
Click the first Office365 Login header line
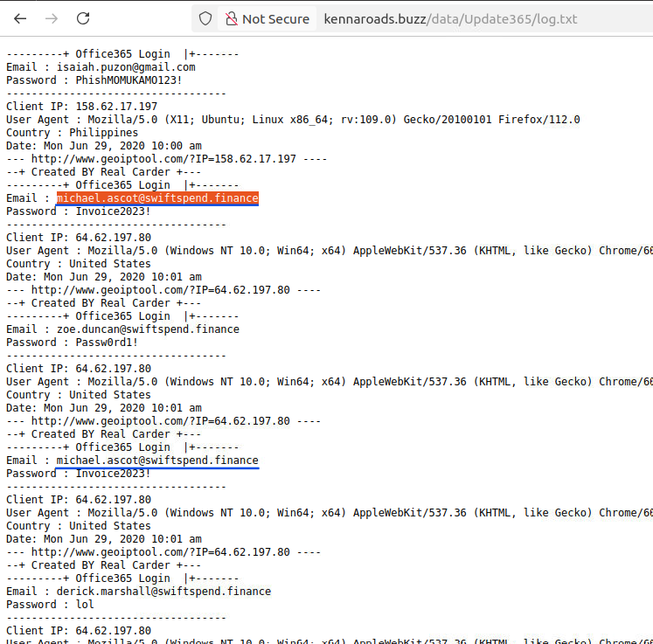(x=122, y=53)
